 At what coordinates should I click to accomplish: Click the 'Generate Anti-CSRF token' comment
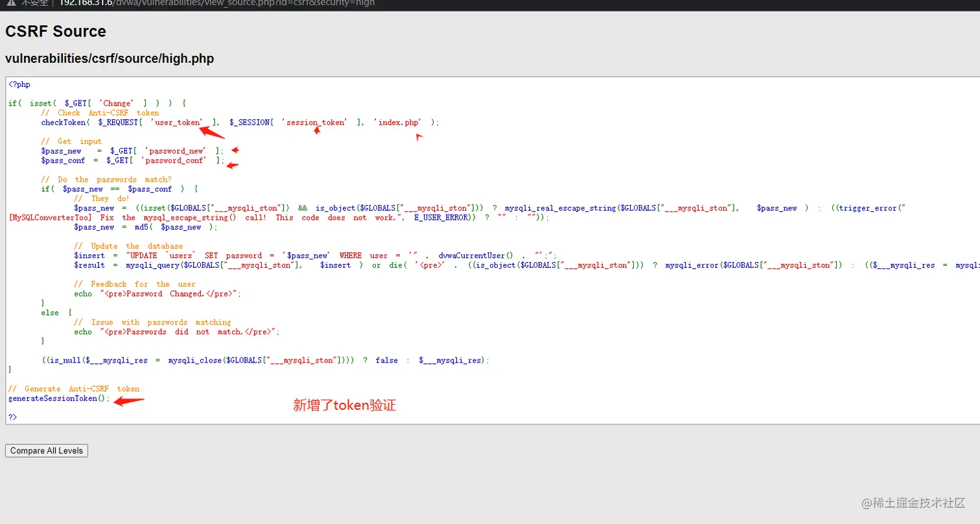click(x=74, y=389)
